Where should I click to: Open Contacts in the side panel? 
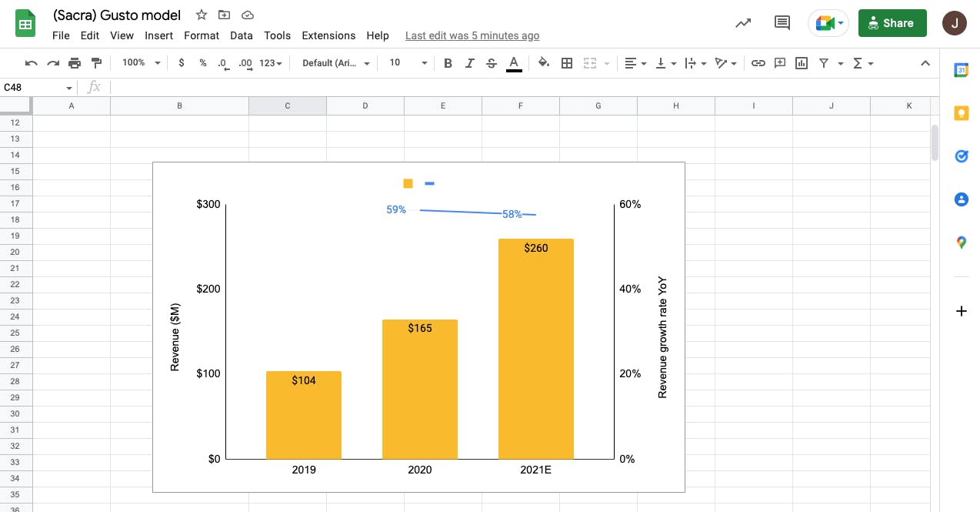pyautogui.click(x=961, y=199)
